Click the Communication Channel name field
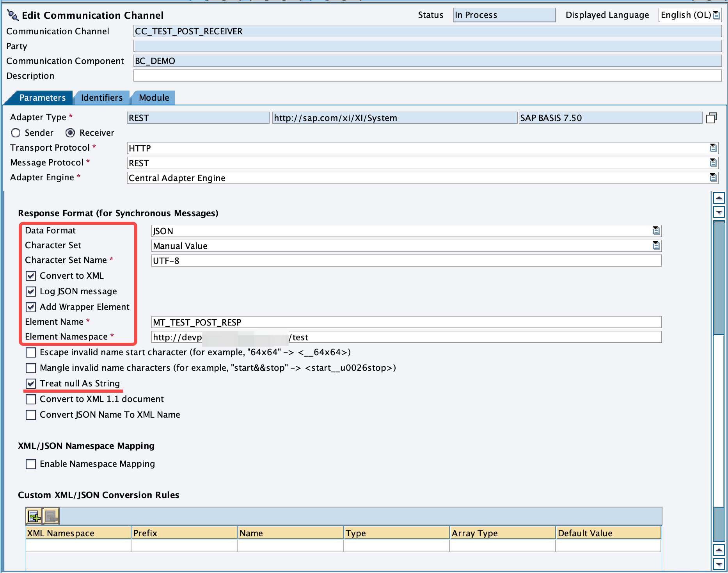This screenshot has height=573, width=728. pos(428,31)
